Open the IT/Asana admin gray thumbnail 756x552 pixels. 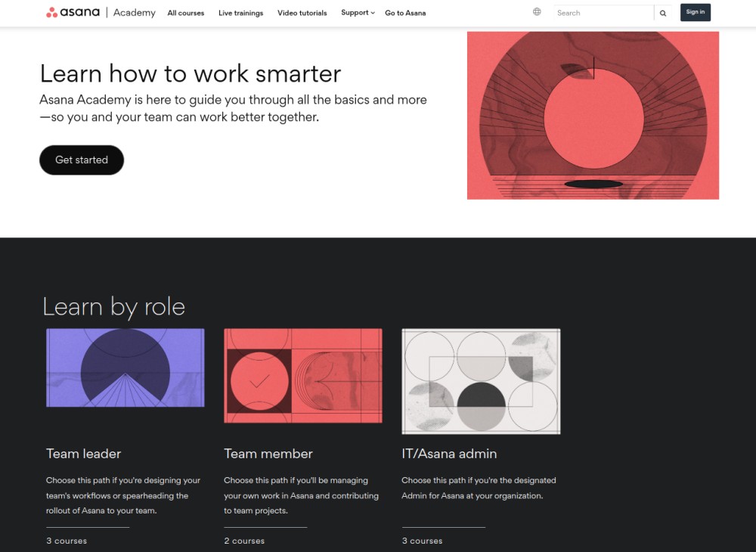pyautogui.click(x=481, y=381)
